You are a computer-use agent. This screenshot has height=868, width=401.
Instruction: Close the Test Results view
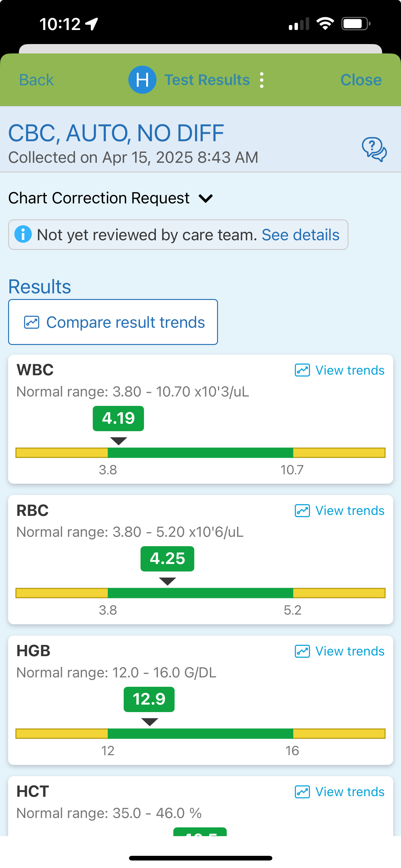pos(361,80)
